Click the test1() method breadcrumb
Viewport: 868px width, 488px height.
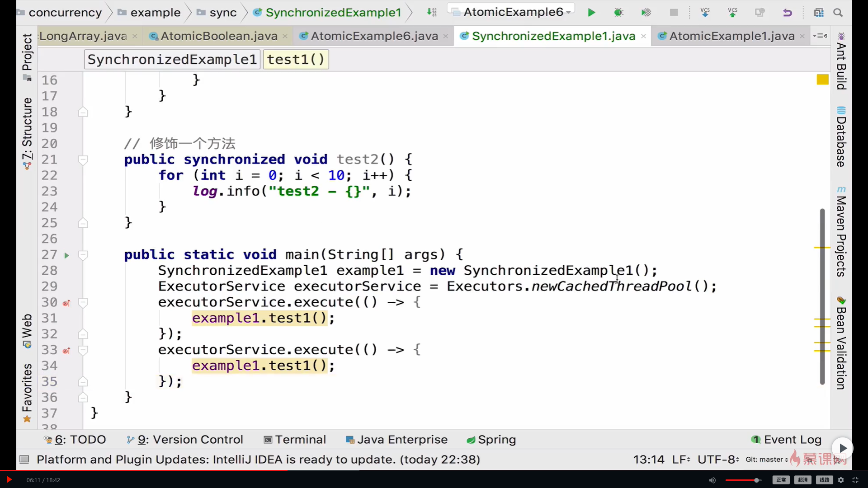tap(296, 60)
